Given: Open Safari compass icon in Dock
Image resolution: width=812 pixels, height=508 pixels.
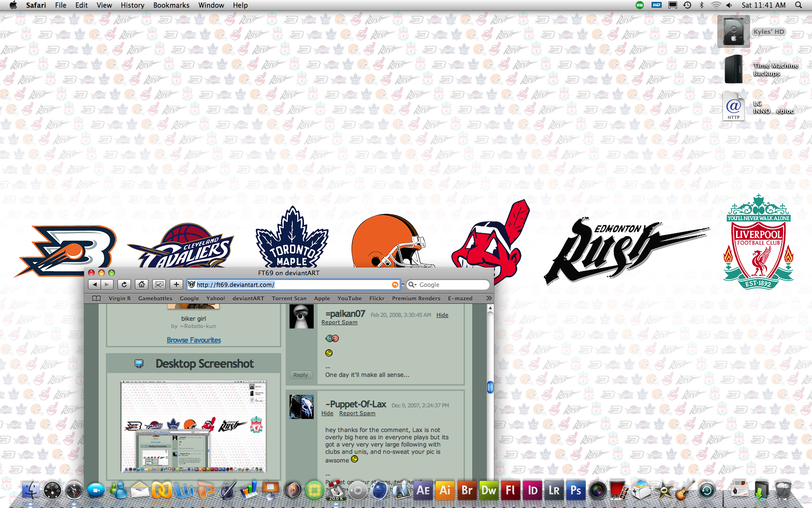Looking at the screenshot, I should coord(74,491).
